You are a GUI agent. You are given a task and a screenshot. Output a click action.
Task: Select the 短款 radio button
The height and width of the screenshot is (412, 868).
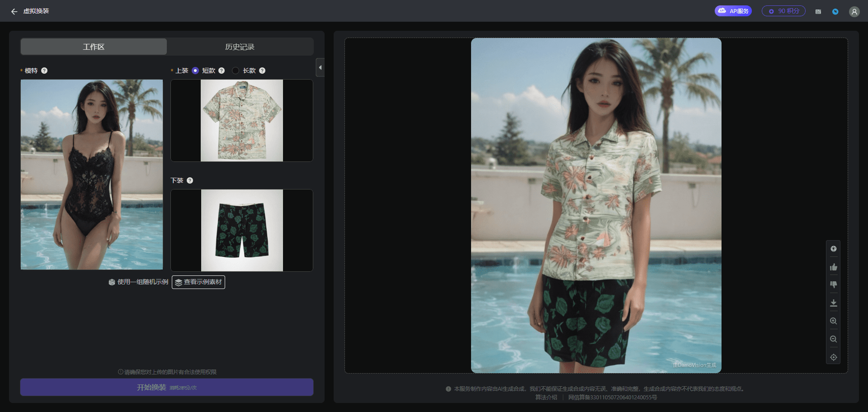pos(195,71)
